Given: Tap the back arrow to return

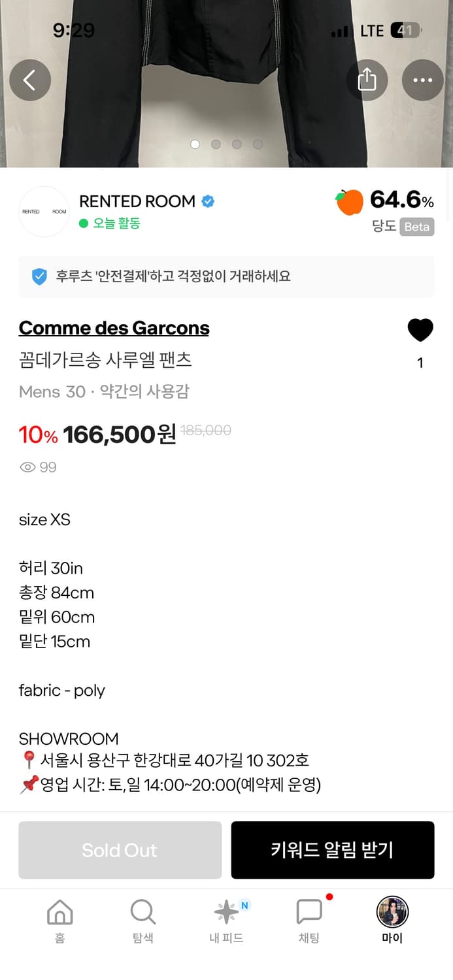Looking at the screenshot, I should pos(30,80).
